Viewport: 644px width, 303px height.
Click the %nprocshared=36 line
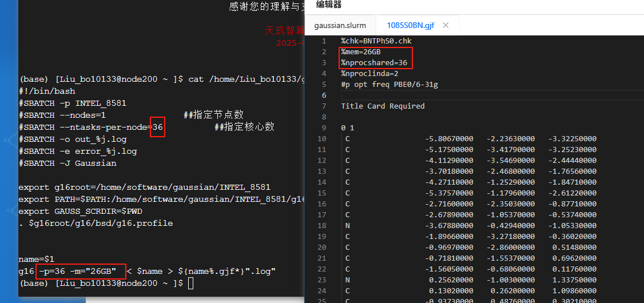point(374,63)
